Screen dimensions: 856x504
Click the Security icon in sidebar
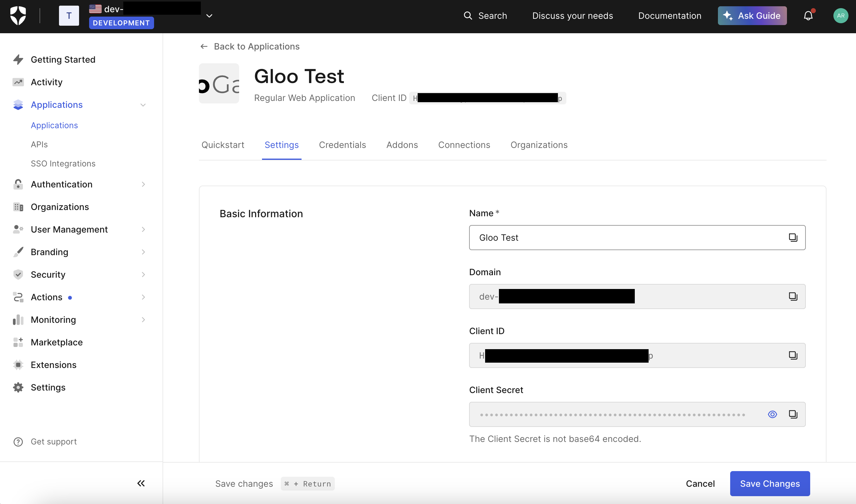[x=18, y=274]
